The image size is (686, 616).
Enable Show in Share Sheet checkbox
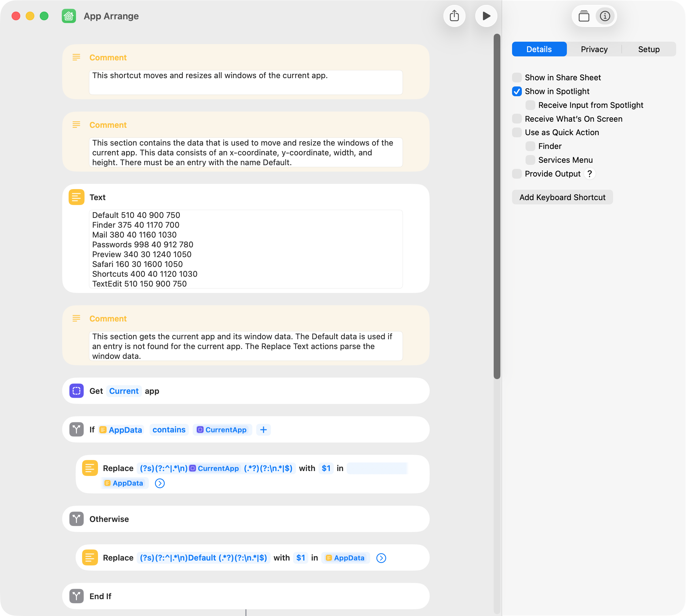click(x=517, y=78)
